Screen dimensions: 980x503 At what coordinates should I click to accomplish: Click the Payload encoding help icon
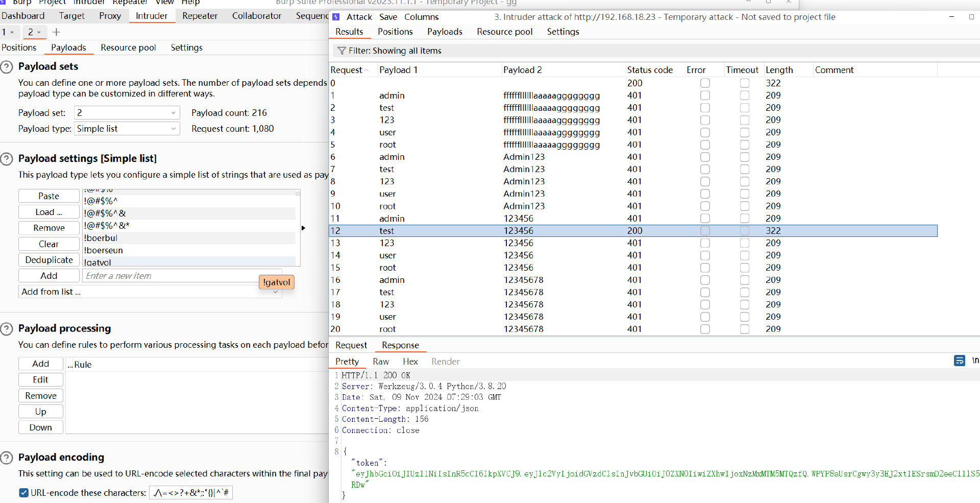pyautogui.click(x=7, y=458)
